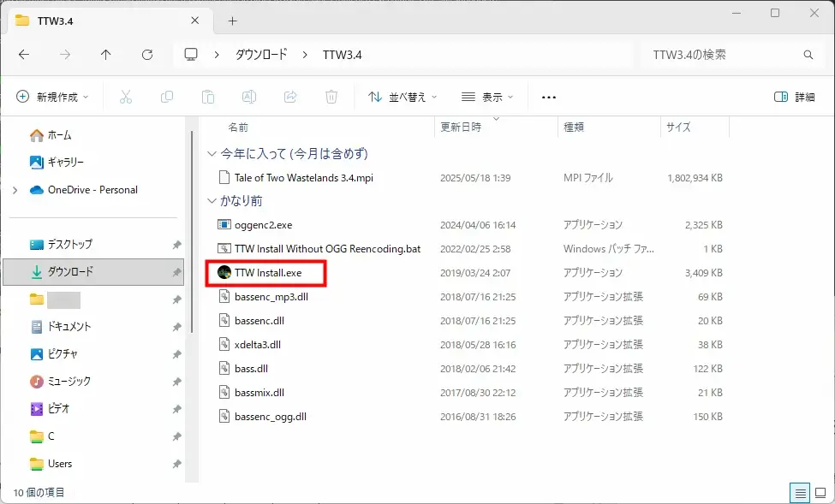Select TTW Install.exe file

267,273
